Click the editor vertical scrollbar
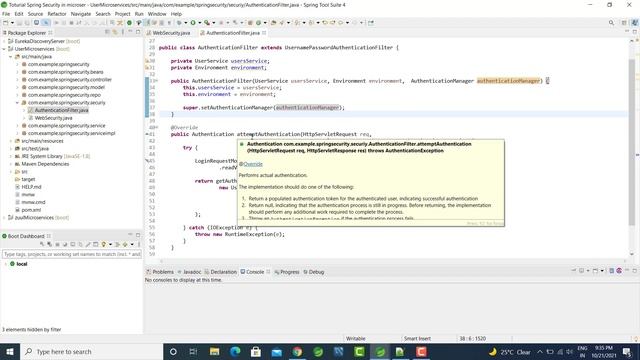Viewport: 640px width, 360px height. click(x=632, y=143)
